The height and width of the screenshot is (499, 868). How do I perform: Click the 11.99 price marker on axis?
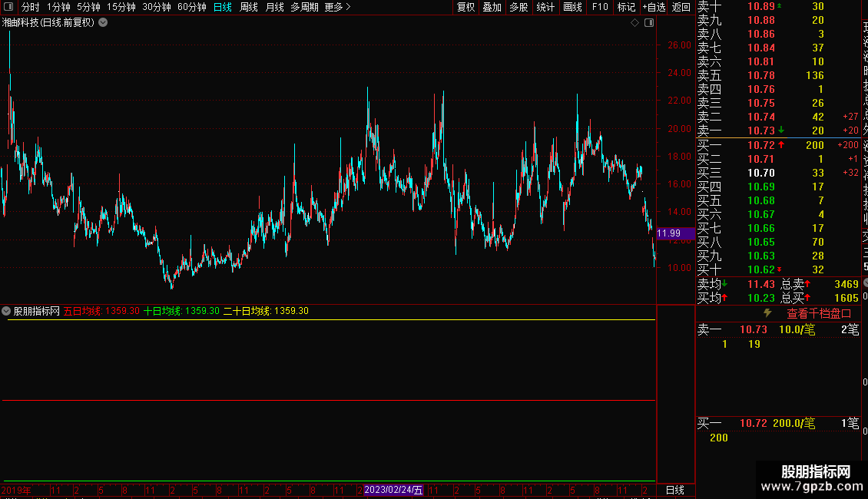(x=675, y=233)
